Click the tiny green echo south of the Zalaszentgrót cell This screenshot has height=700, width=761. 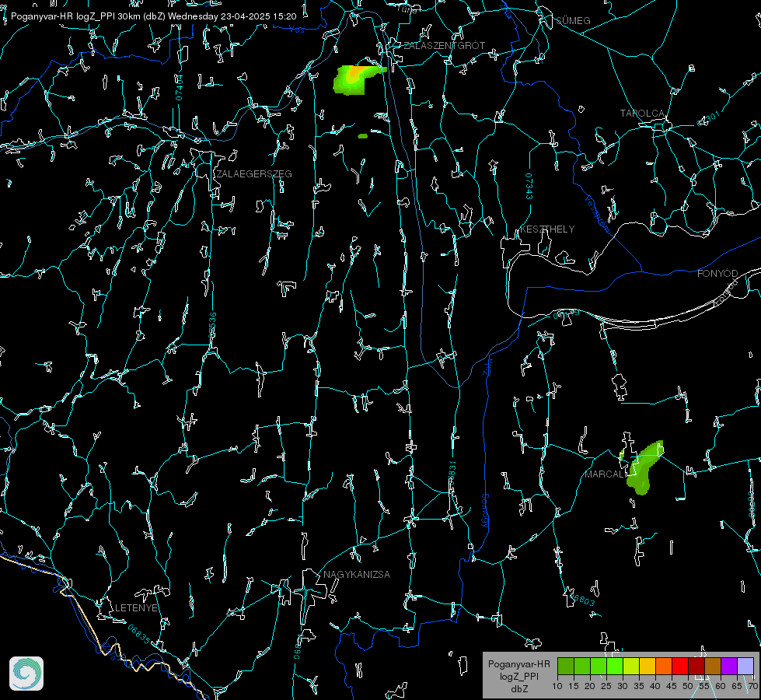[362, 137]
